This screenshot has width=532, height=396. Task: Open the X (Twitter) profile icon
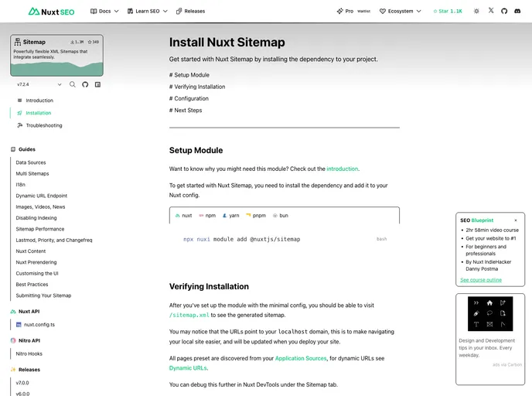click(491, 11)
